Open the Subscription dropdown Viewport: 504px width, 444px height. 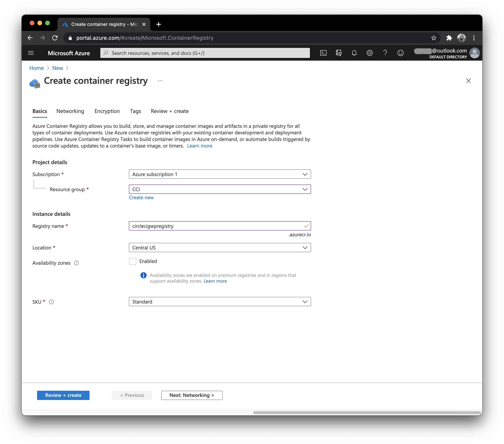pos(220,174)
